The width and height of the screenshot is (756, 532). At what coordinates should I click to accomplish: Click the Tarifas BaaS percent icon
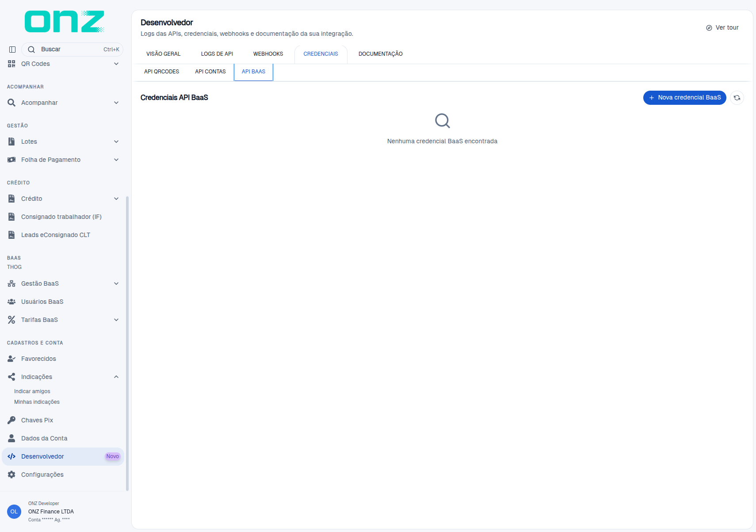coord(11,320)
